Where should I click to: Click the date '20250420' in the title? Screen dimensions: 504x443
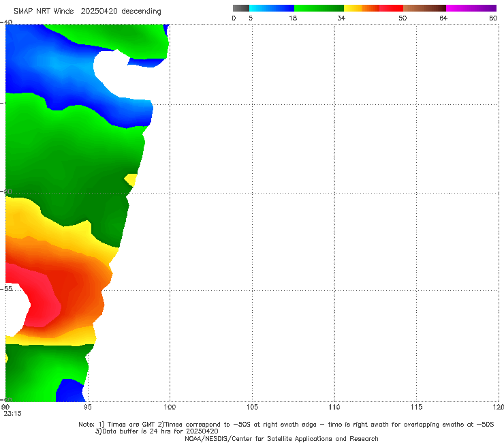pos(99,11)
